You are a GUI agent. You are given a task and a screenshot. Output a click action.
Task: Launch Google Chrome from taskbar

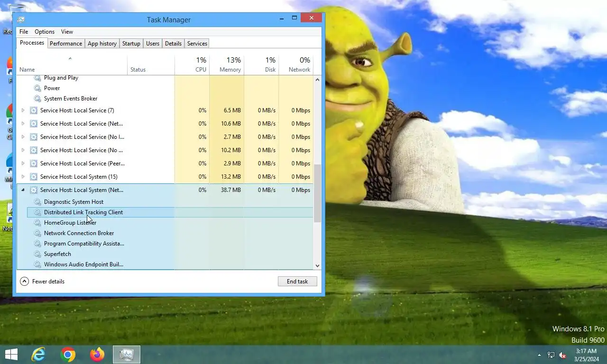[68, 355]
